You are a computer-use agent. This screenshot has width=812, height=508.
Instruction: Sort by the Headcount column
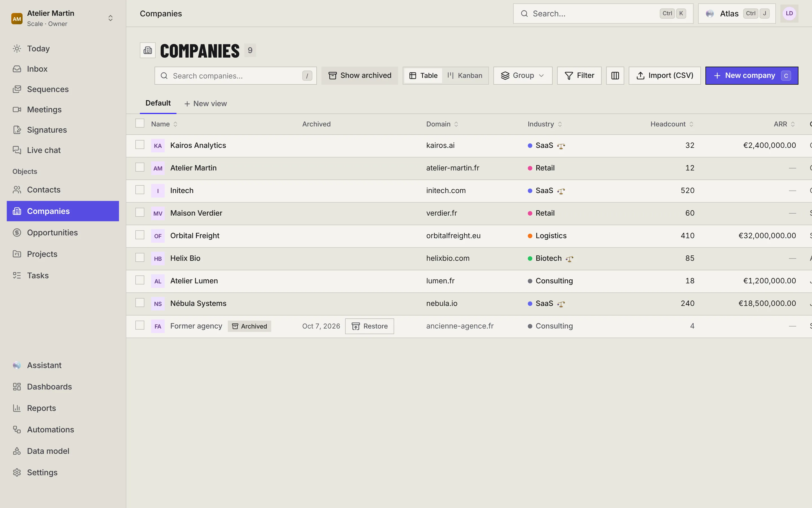(x=672, y=124)
